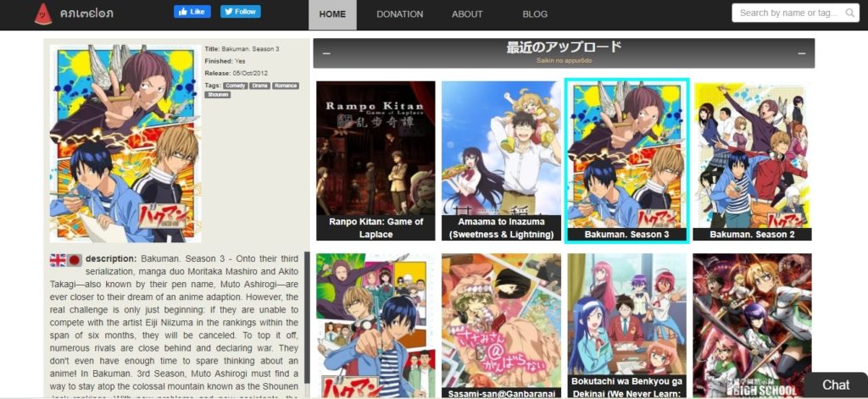This screenshot has width=868, height=399.
Task: Switch description to Japanese flag
Action: click(75, 260)
